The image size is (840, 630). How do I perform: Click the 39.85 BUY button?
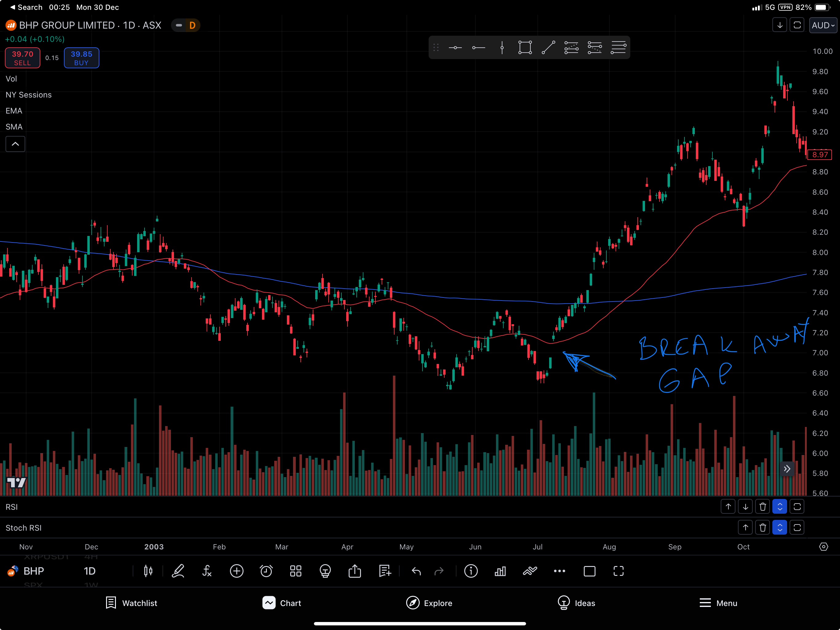81,58
